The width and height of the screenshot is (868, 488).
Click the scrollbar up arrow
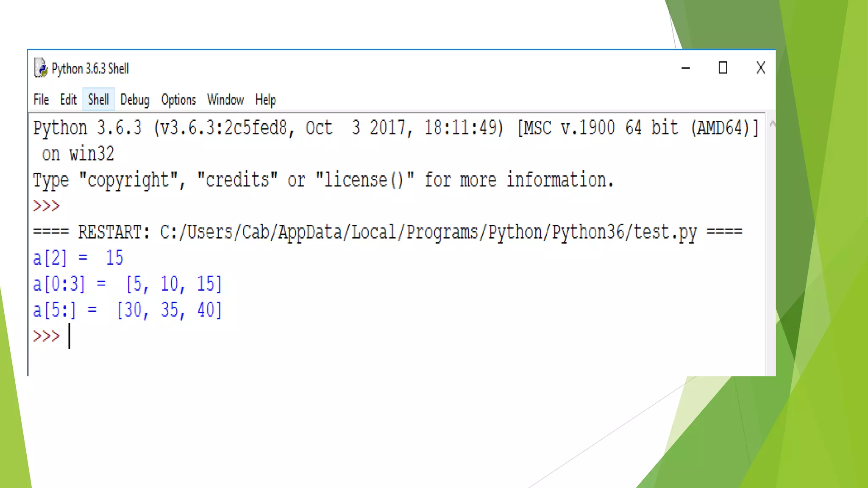[772, 123]
